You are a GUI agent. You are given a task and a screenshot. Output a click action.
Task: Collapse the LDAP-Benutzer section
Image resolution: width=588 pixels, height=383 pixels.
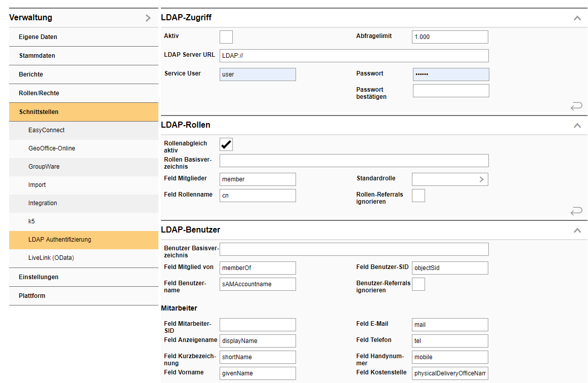(x=577, y=229)
